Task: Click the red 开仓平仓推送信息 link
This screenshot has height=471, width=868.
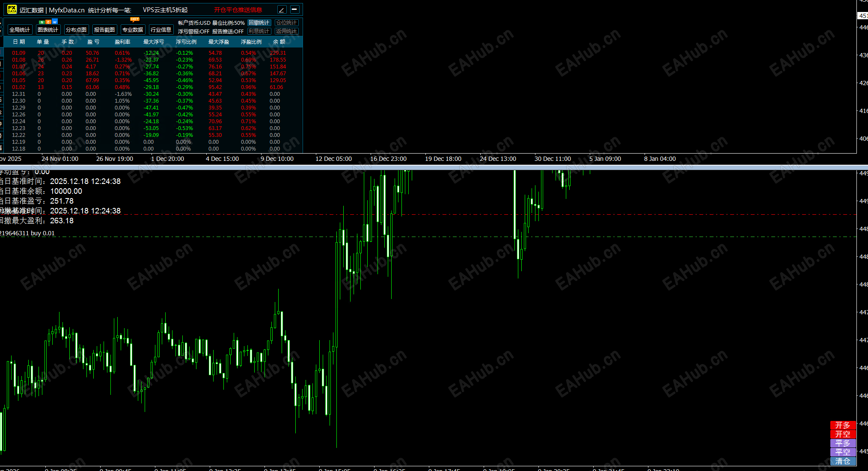Action: click(x=238, y=10)
